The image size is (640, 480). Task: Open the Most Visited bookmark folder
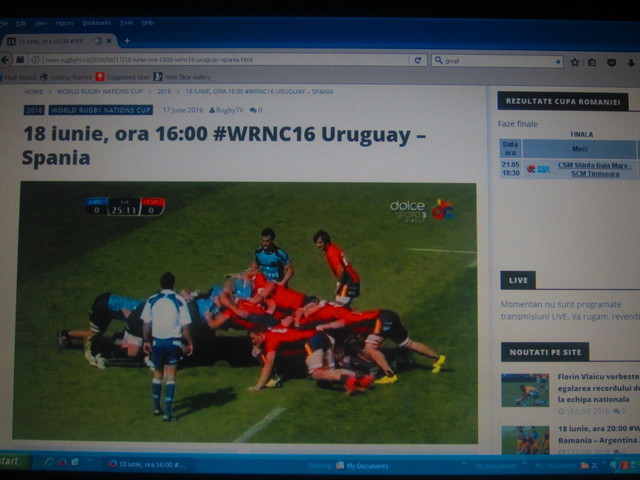point(18,77)
